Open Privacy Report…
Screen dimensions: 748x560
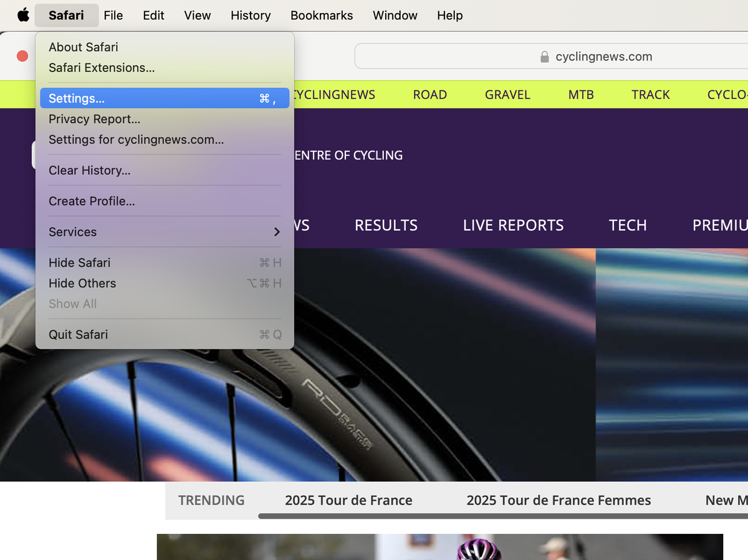point(165,119)
